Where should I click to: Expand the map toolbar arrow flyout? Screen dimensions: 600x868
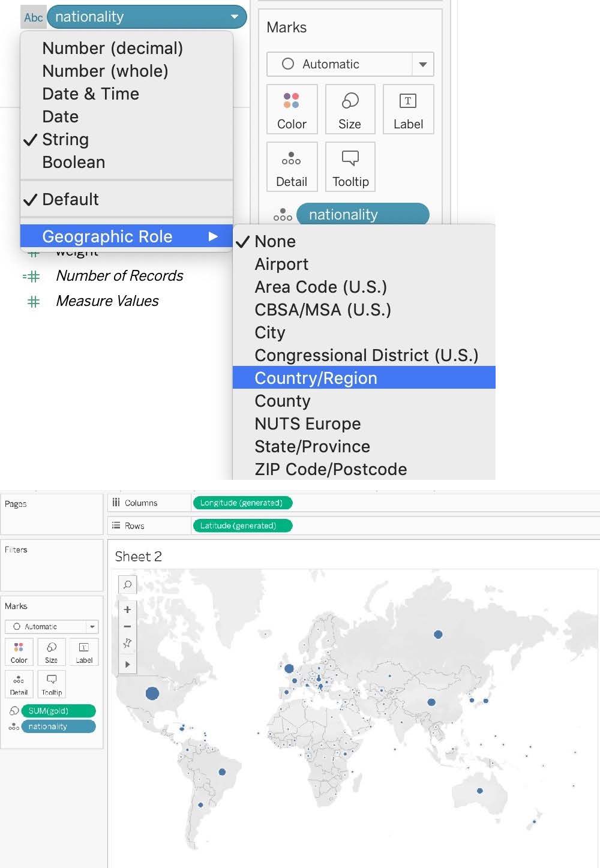[127, 665]
